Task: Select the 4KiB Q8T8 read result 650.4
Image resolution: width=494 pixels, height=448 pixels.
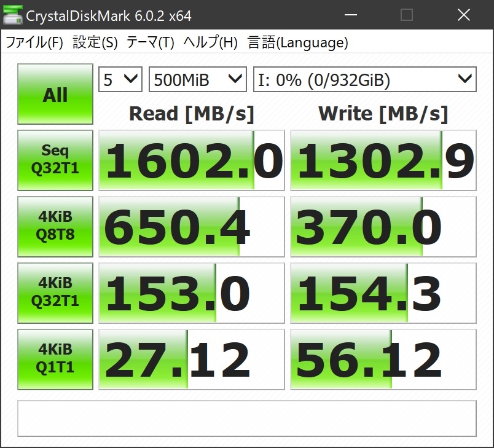Action: point(192,227)
